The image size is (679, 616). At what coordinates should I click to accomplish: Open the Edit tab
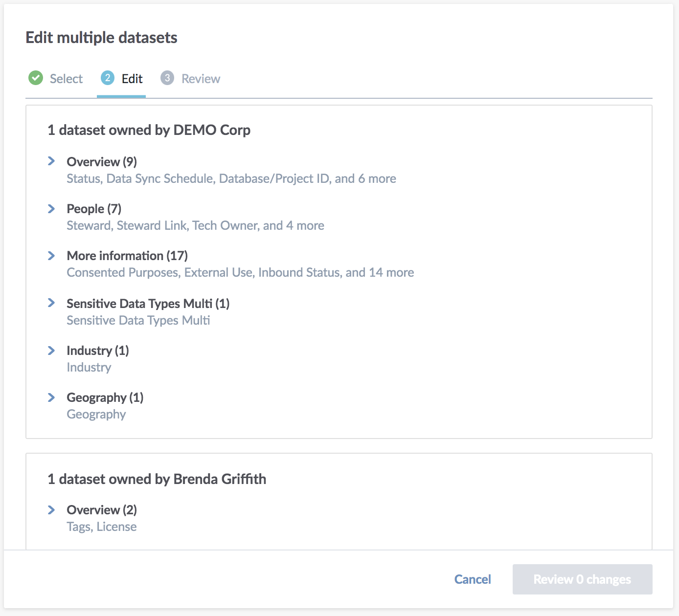pyautogui.click(x=121, y=79)
